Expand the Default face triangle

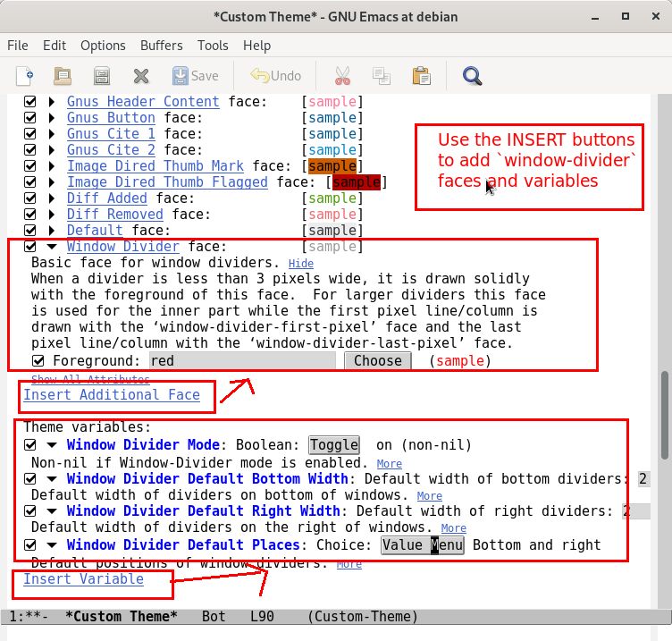tap(52, 231)
